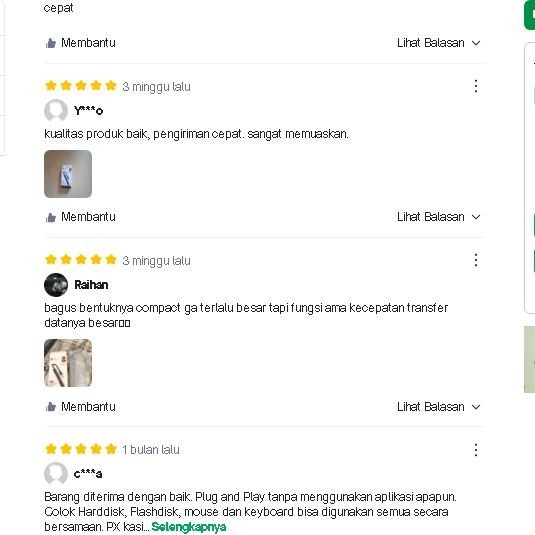535x535 pixels.
Task: Open Y***o's review product photo
Action: point(68,174)
